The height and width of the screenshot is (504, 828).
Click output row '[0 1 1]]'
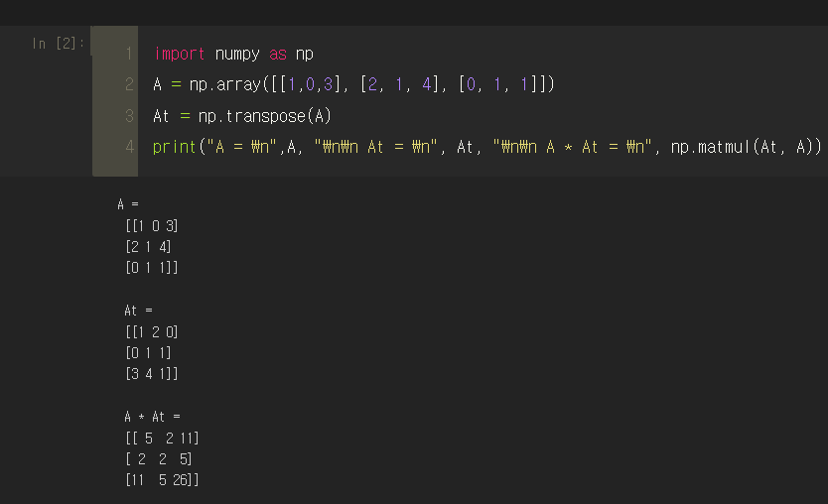tap(152, 268)
